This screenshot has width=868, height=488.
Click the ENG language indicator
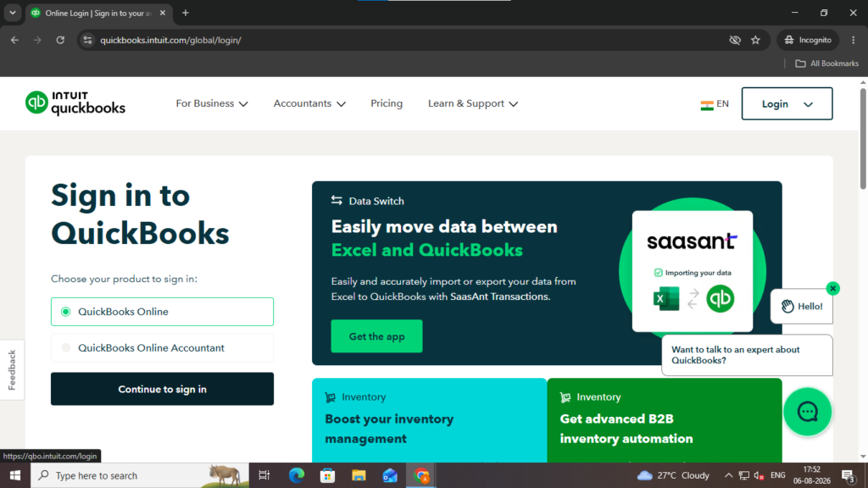(x=778, y=475)
